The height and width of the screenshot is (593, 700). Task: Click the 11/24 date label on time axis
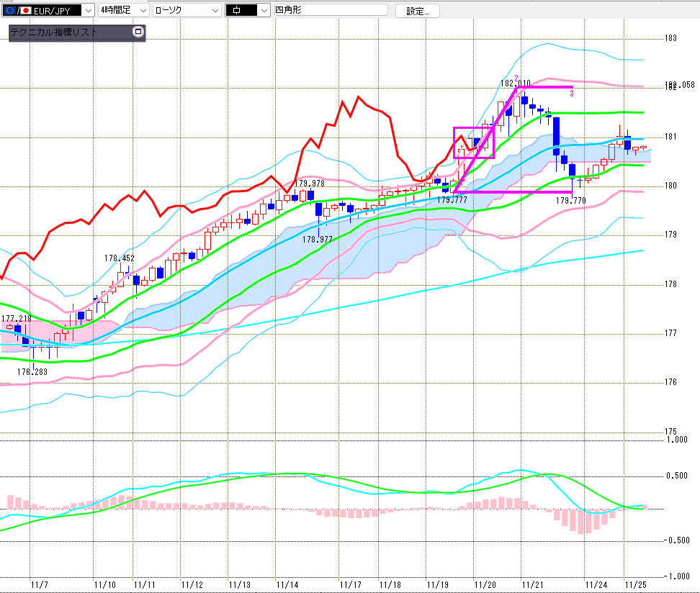595,585
